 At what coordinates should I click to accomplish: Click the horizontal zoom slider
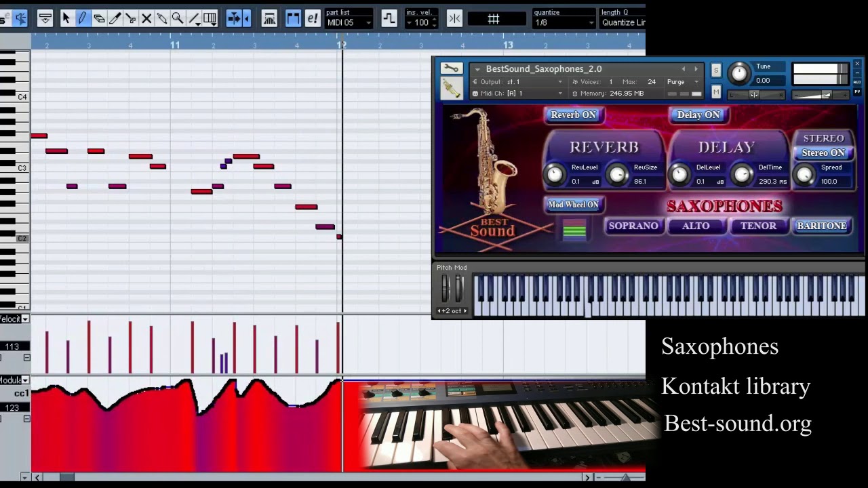point(625,477)
